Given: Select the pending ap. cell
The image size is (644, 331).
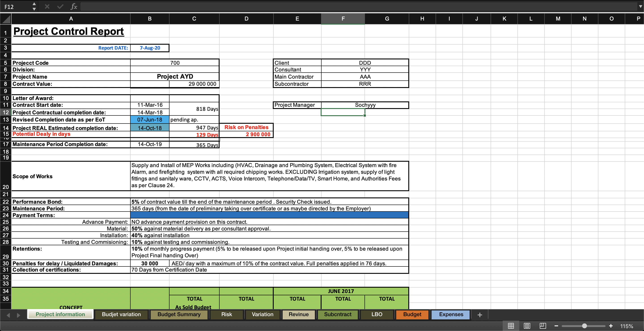Looking at the screenshot, I should tap(194, 119).
